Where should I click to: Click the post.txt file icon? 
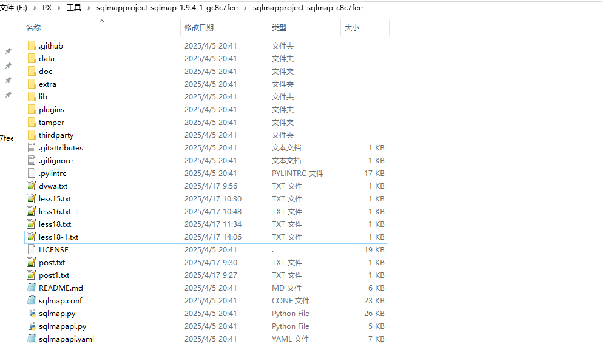32,262
